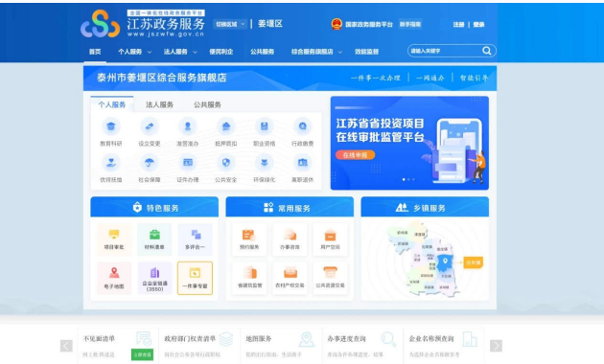This screenshot has height=364, width=604.
Task: Go to next carousel items arrow
Action: [x=496, y=346]
